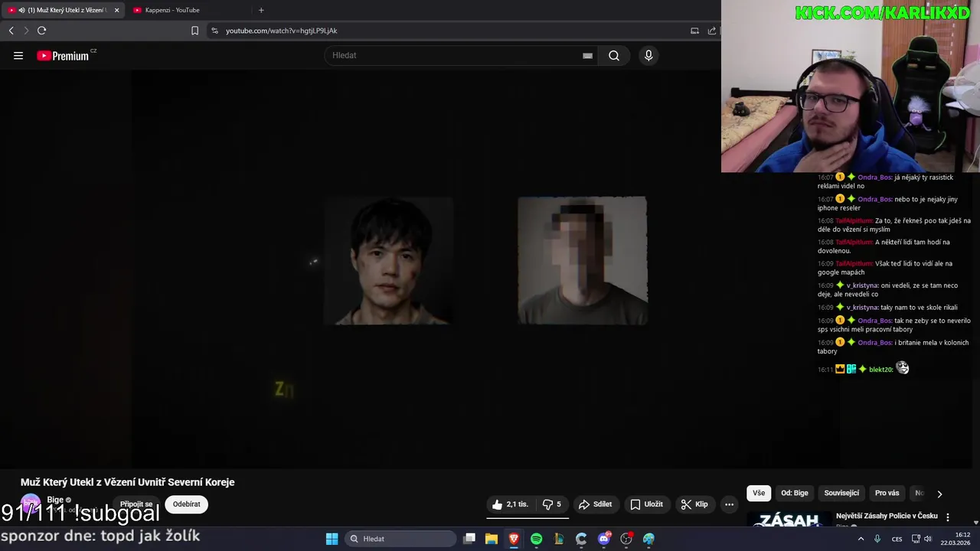Open Discord from the taskbar
Viewport: 980px width, 551px height.
604,539
